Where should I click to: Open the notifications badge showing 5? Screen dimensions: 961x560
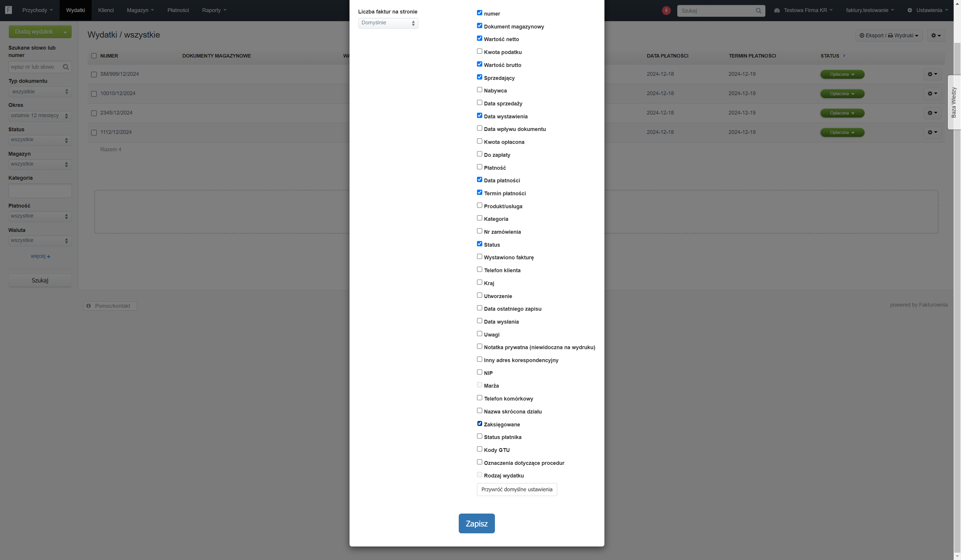coord(666,11)
